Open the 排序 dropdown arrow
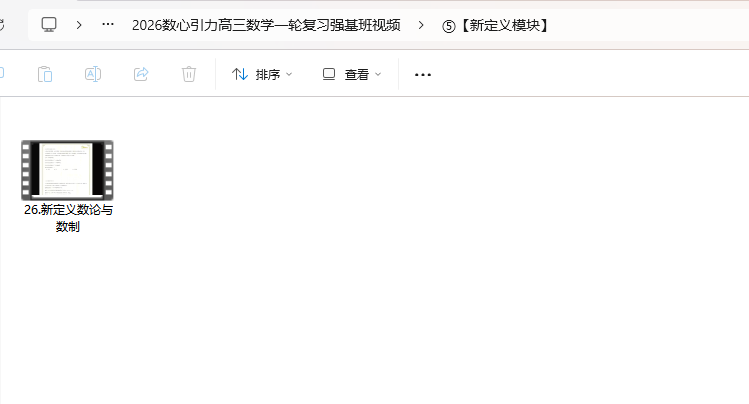 point(289,74)
